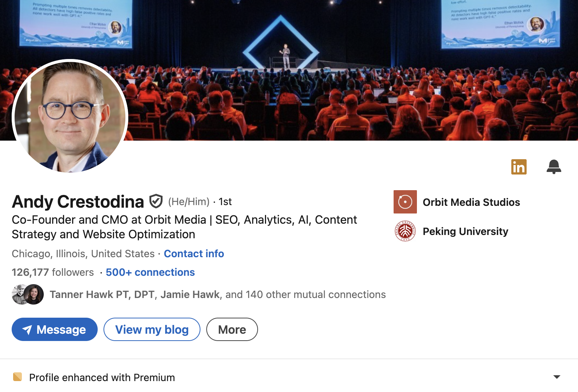Open Andy Crestodina's profile photo

coord(70,117)
